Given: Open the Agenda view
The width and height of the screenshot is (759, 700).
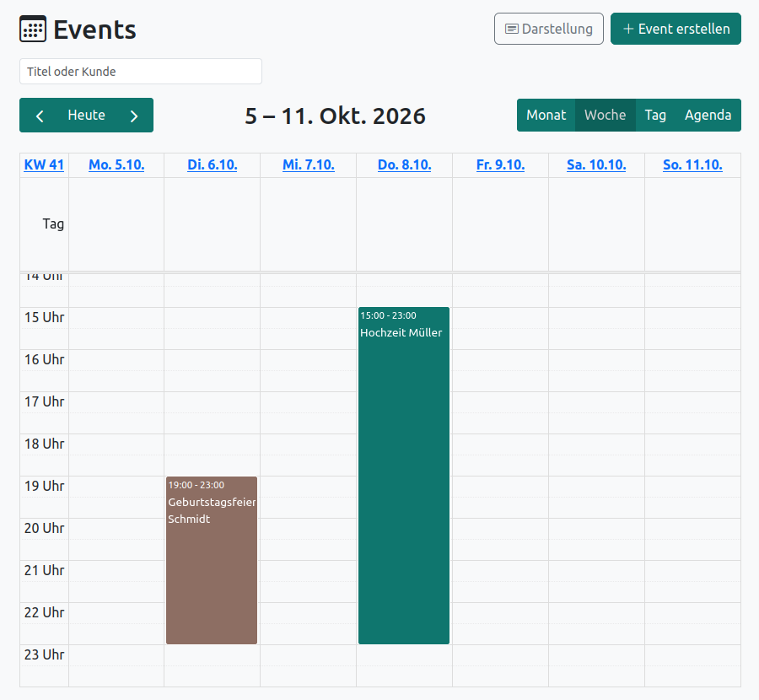Looking at the screenshot, I should pyautogui.click(x=708, y=116).
